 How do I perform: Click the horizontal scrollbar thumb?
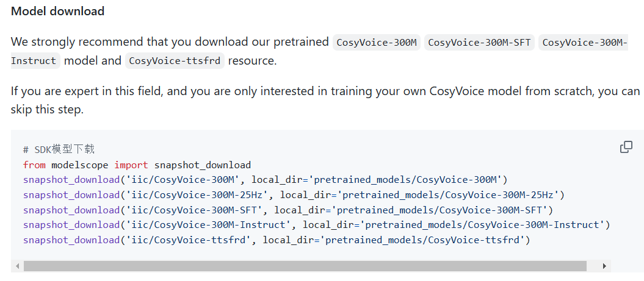pyautogui.click(x=305, y=266)
